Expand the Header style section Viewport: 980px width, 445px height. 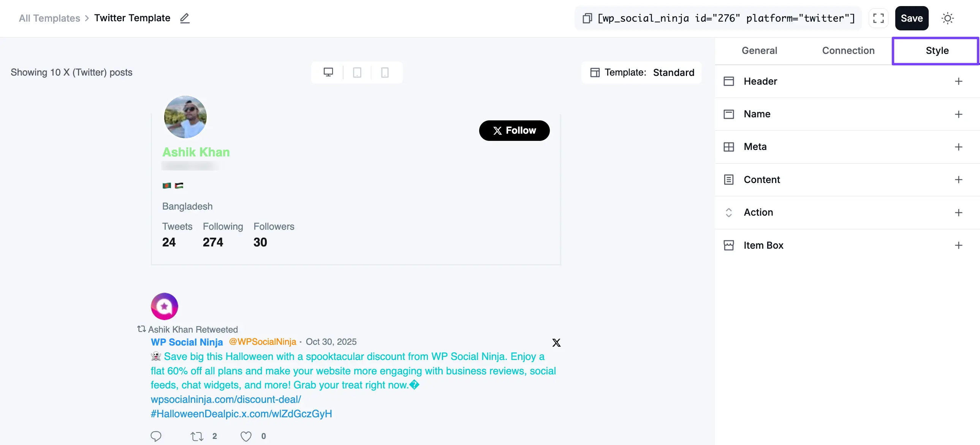pos(958,81)
